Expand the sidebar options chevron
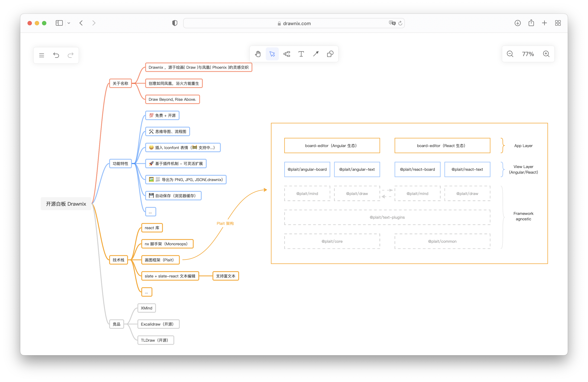The image size is (588, 382). tap(69, 23)
